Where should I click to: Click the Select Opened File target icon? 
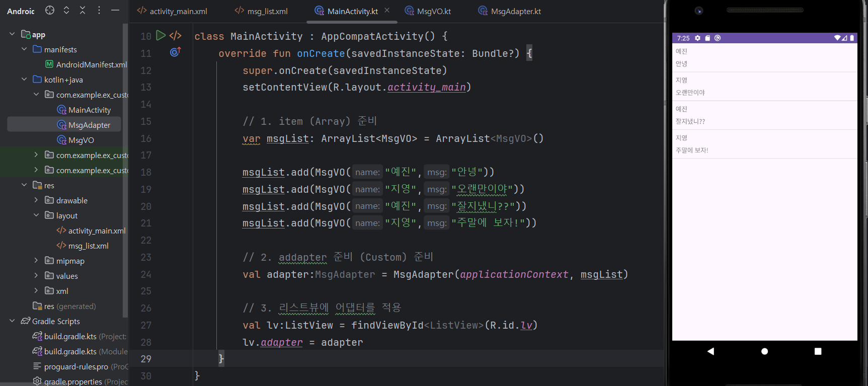tap(50, 10)
